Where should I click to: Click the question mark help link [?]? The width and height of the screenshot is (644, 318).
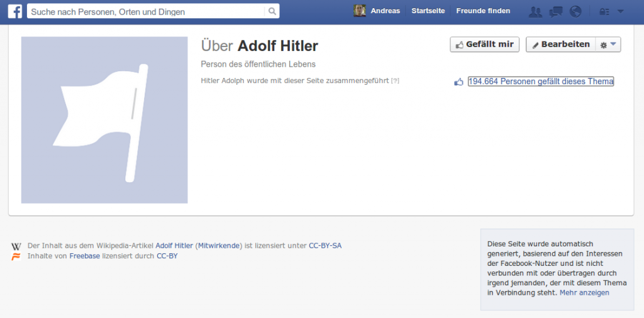click(x=395, y=81)
